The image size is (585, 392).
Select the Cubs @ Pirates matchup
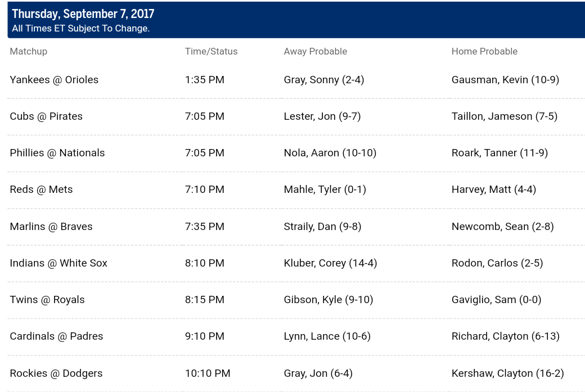pos(46,116)
